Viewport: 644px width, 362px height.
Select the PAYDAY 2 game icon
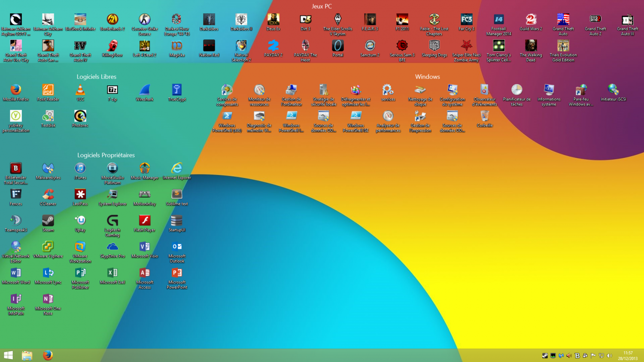pyautogui.click(x=273, y=46)
